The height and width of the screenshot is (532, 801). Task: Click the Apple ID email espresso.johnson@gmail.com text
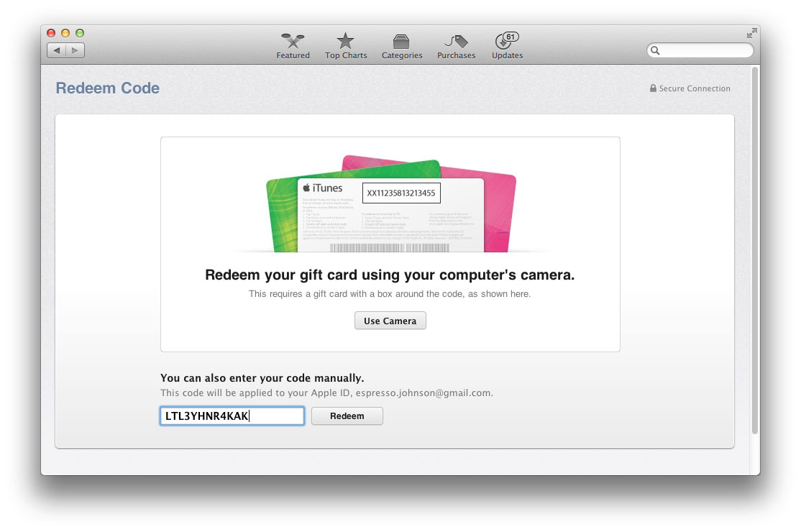pos(423,393)
